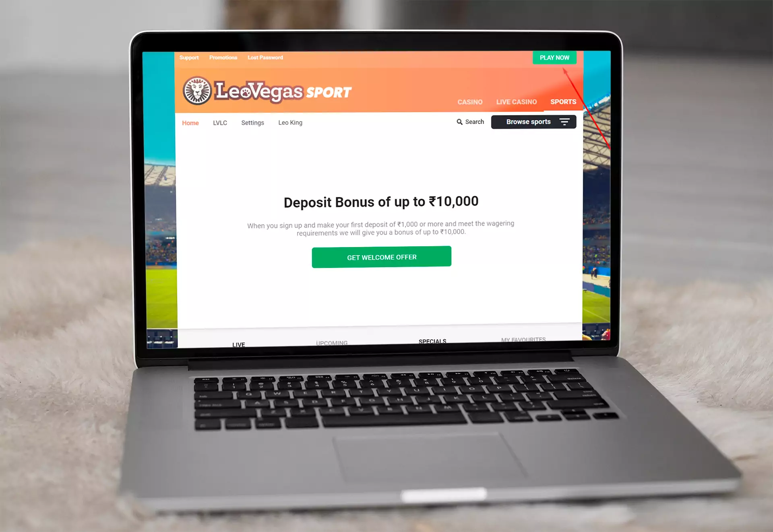Select the Leo King menu tab
Viewport: 773px width, 532px height.
(290, 122)
